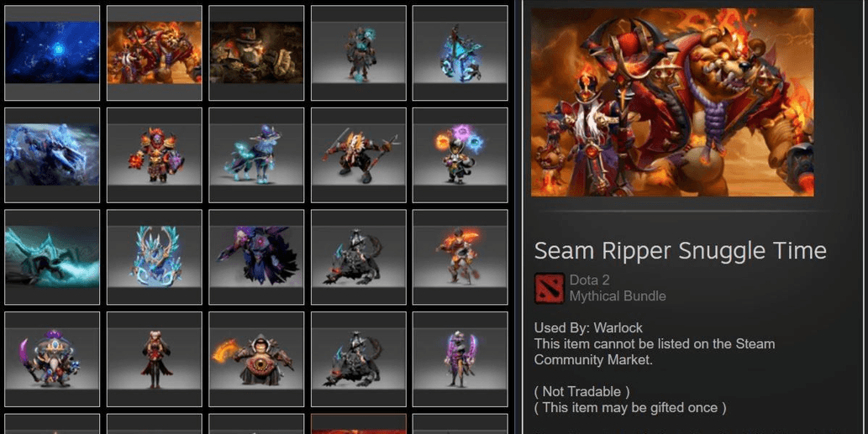Open the Warlock fiery bear bundle thumbnail
Viewport: 868px width, 434px height.
pos(154,53)
